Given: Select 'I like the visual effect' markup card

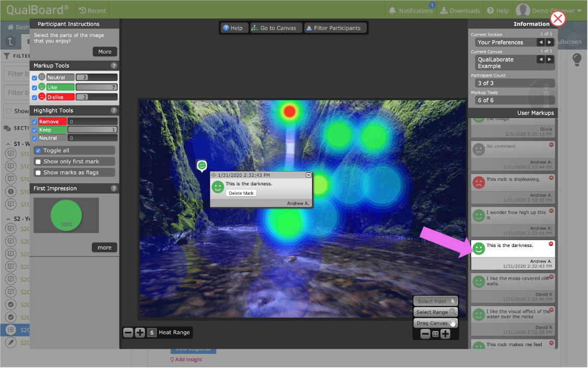Looking at the screenshot, I should click(513, 320).
